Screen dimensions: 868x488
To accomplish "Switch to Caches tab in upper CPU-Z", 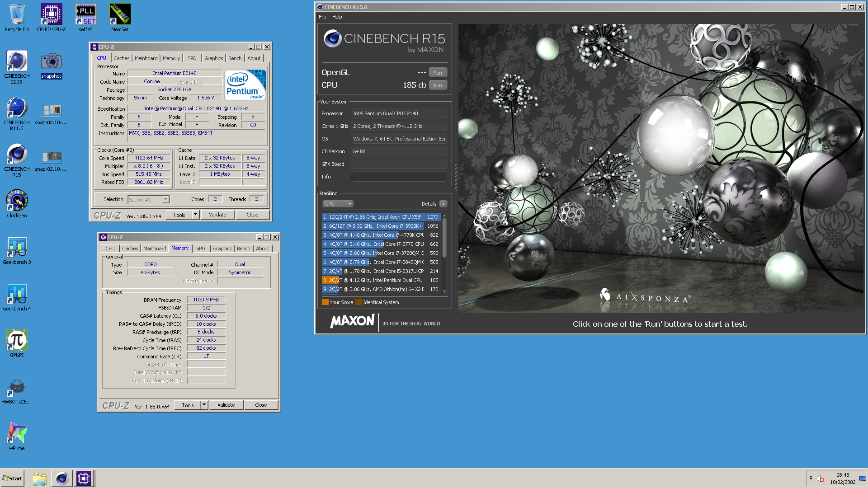I will click(121, 58).
